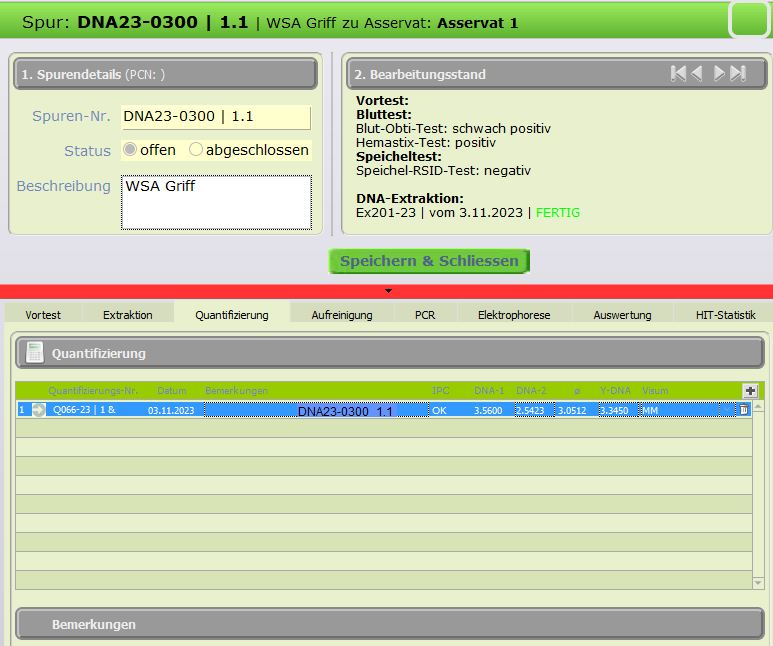
Task: Click the IPC cell 'OK'
Action: coord(439,410)
